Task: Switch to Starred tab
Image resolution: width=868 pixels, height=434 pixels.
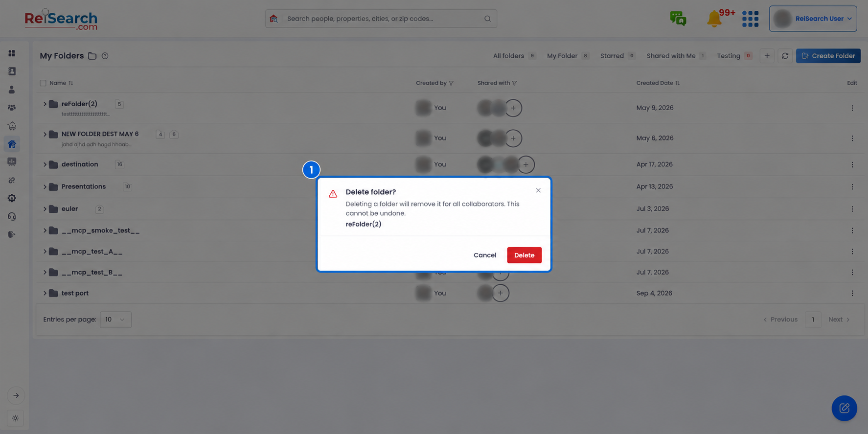Action: tap(617, 56)
